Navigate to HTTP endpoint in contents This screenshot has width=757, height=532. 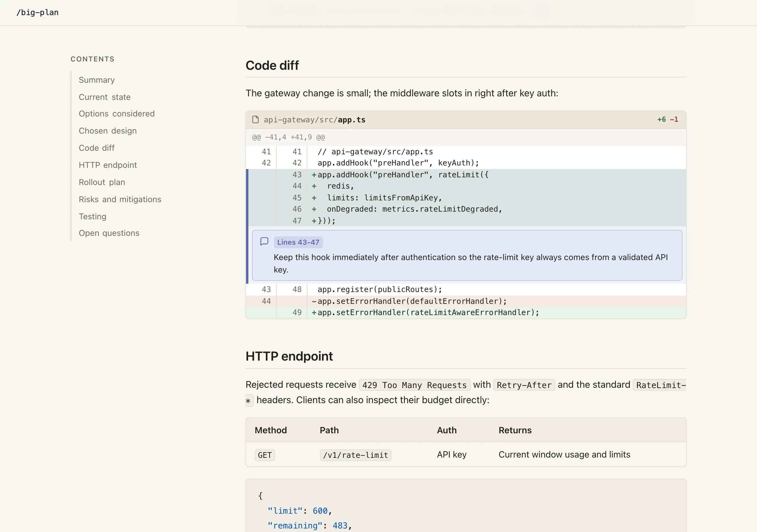coord(107,165)
